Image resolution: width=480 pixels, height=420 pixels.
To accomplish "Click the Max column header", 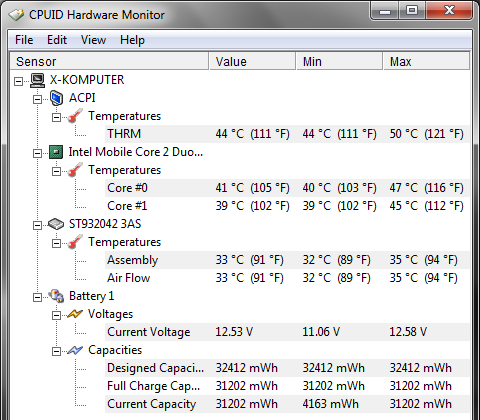I will 426,61.
